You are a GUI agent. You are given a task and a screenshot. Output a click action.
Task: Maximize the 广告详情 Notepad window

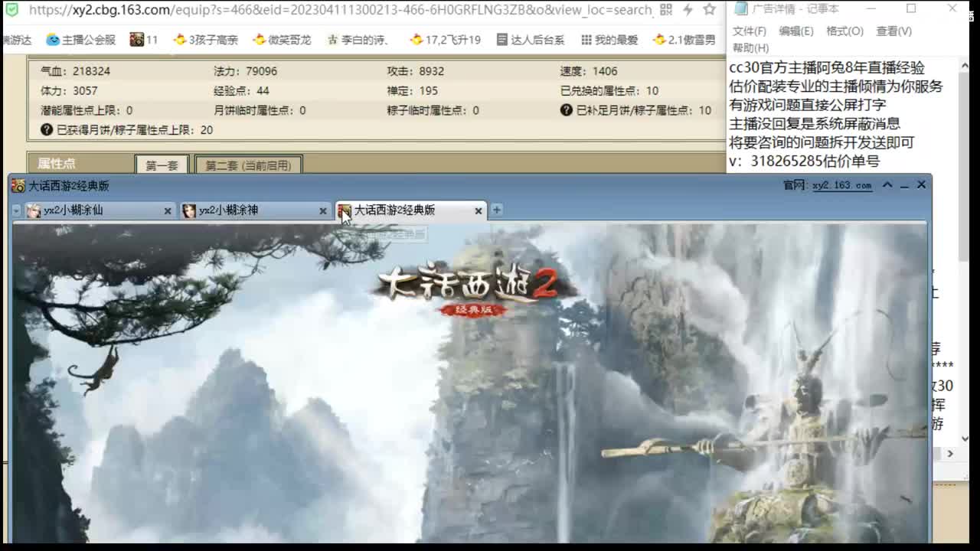(911, 8)
